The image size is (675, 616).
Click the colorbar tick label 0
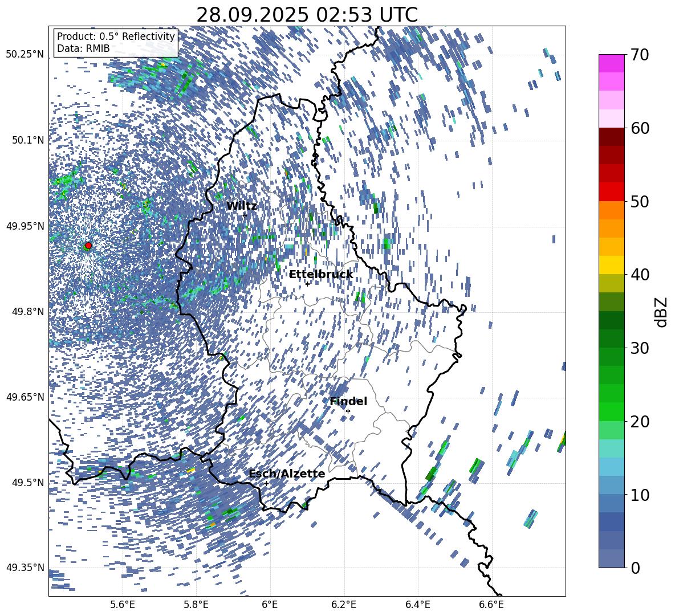point(636,568)
